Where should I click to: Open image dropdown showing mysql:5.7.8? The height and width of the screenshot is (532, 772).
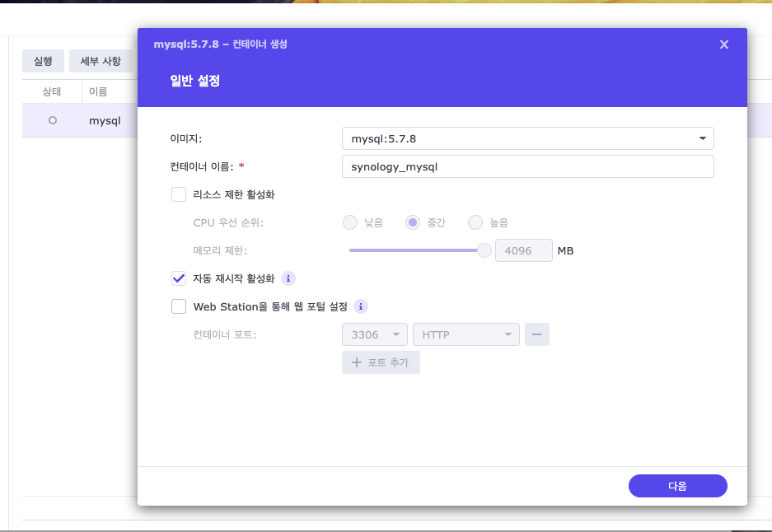point(528,139)
